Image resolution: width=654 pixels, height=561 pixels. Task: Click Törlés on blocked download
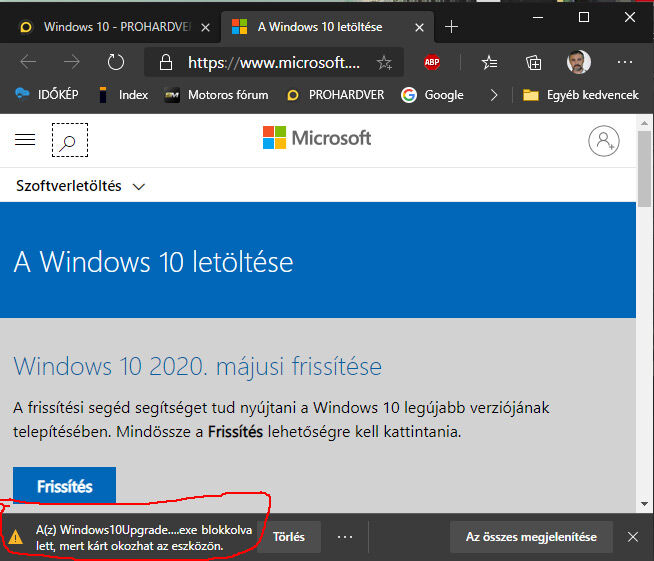coord(289,537)
